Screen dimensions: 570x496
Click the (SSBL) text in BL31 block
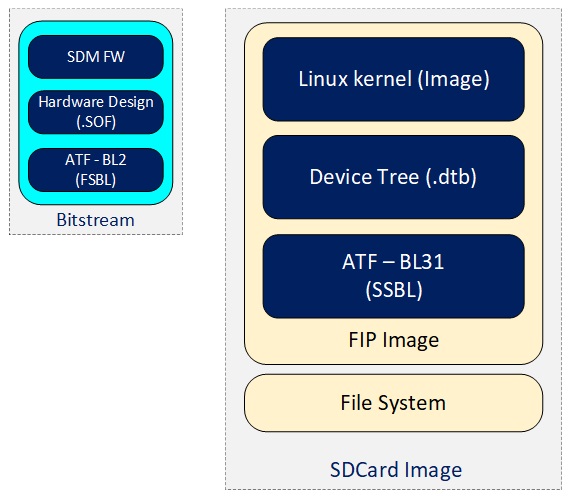394,290
